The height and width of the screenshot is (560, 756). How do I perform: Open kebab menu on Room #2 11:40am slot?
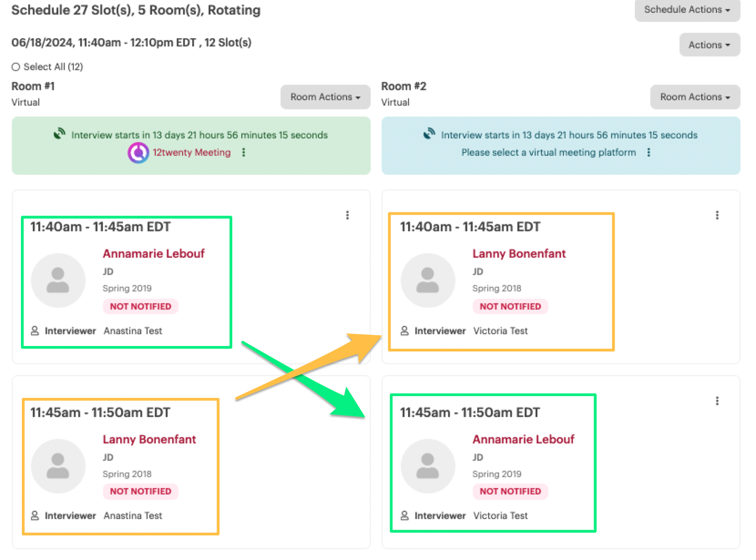(x=717, y=215)
